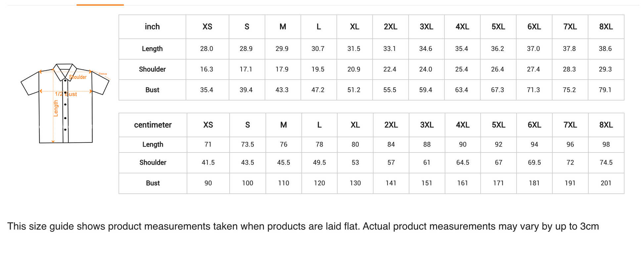Image resolution: width=644 pixels, height=256 pixels.
Task: Select the XS column header in centimeter table
Action: 208,125
